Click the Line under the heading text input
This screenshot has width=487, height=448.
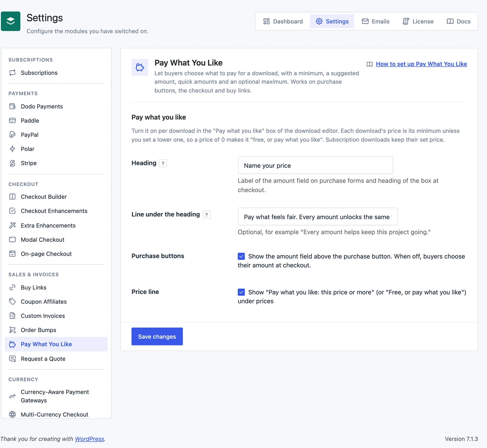click(x=318, y=217)
